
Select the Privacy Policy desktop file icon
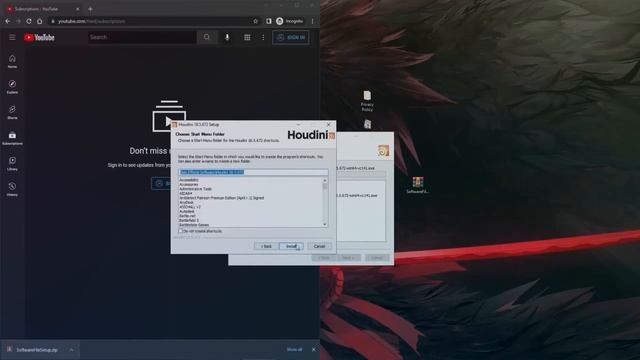click(367, 101)
